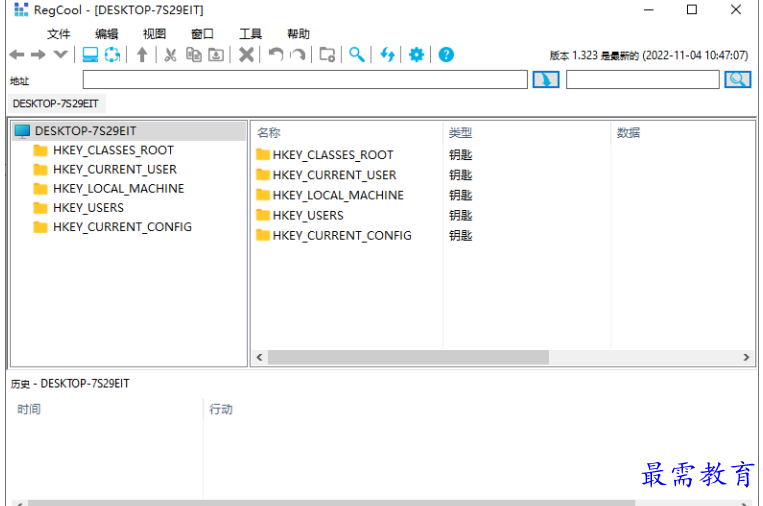This screenshot has height=506, width=763.
Task: Open the 视图 menu
Action: pos(154,34)
